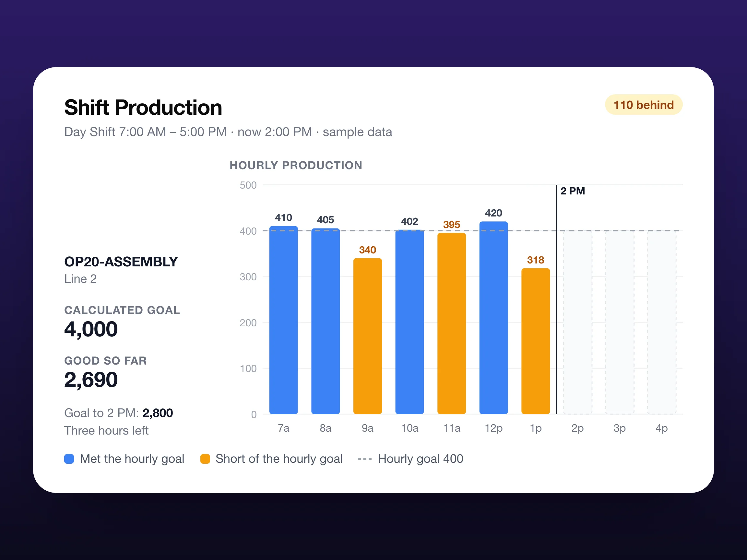Click the 300 y-axis label

click(248, 277)
